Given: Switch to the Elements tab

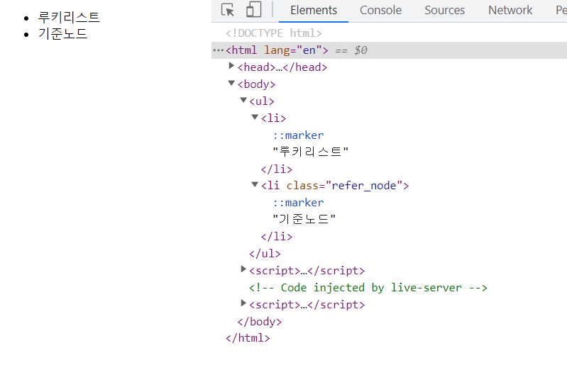Looking at the screenshot, I should pos(314,10).
